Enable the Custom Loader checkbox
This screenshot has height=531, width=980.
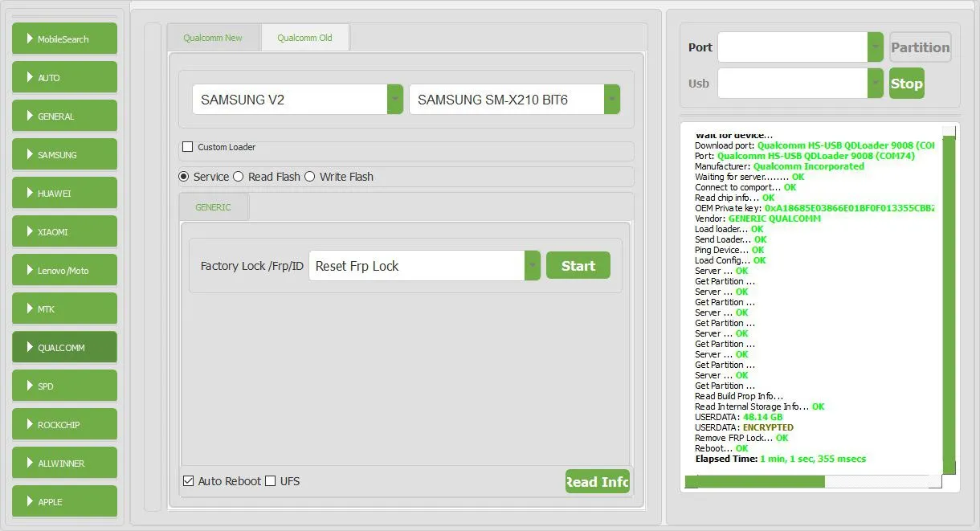pos(188,147)
